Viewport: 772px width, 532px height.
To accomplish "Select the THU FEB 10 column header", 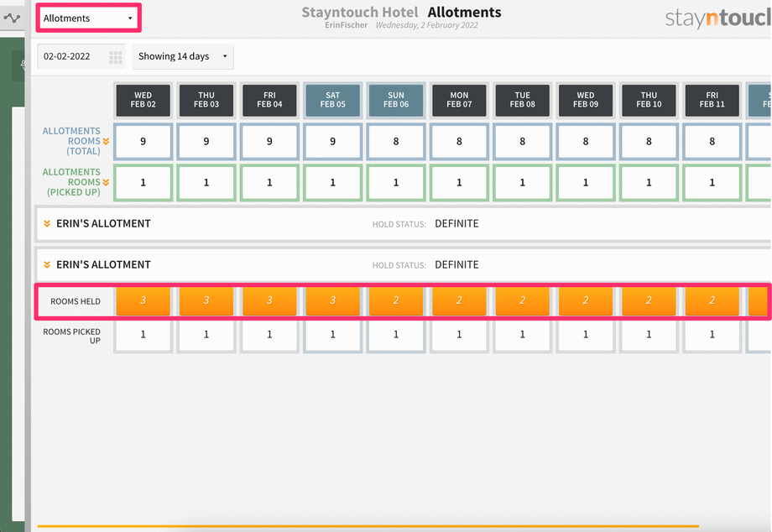I will pyautogui.click(x=649, y=101).
